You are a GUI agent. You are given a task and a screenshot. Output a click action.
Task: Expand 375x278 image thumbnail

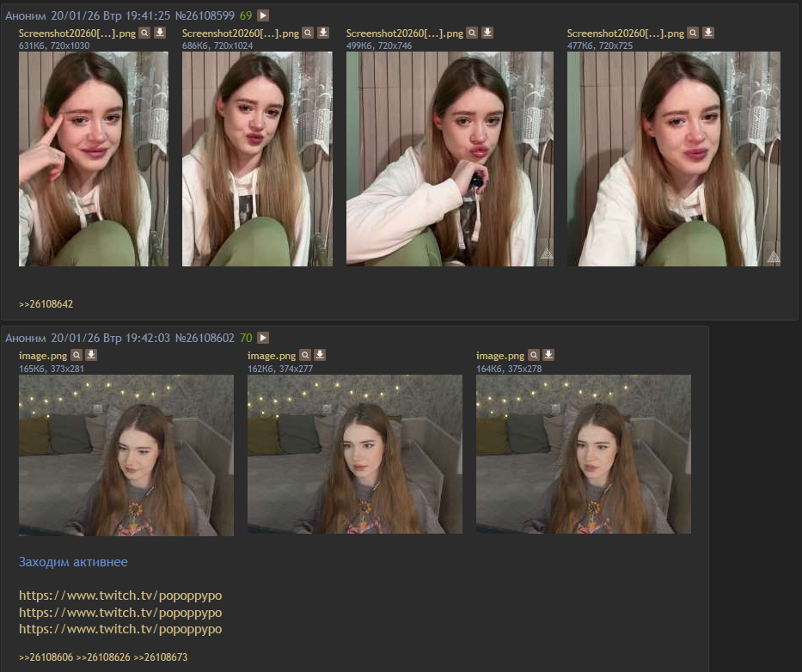[x=584, y=454]
